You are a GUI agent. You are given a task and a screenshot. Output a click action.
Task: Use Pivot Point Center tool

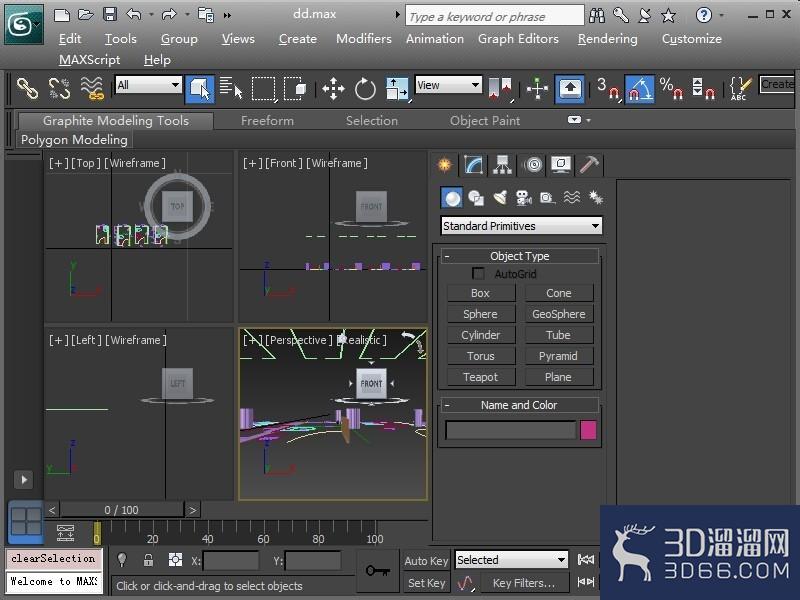500,89
